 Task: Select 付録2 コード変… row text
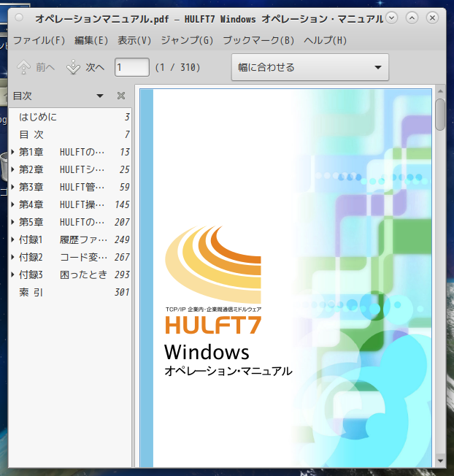[x=63, y=258]
